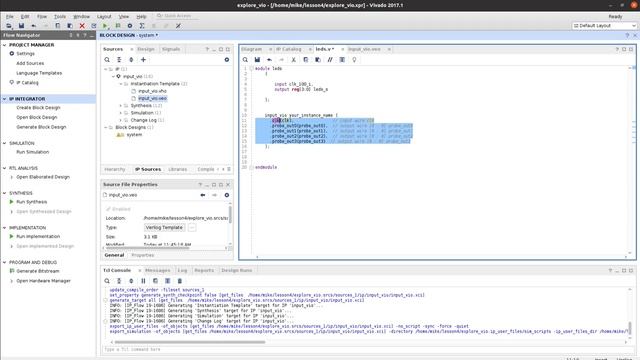Image resolution: width=640 pixels, height=360 pixels.
Task: Click search icon in the code editor toolbar
Action: pos(245,60)
